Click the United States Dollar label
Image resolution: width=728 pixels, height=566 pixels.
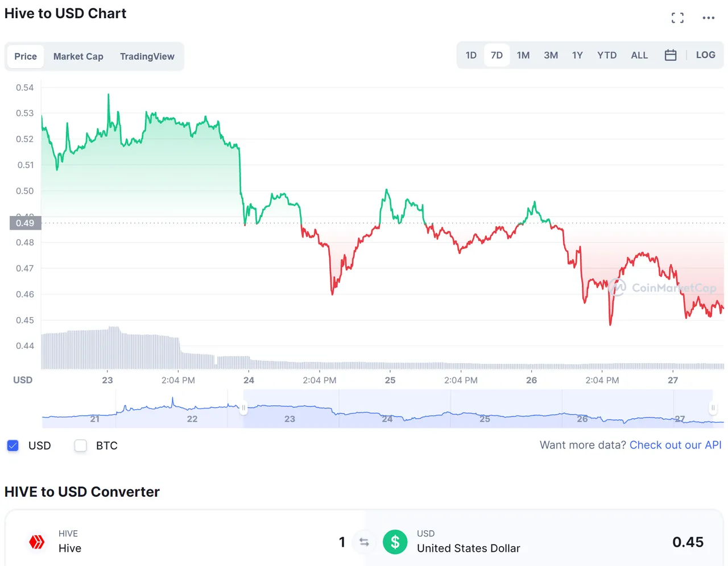point(468,548)
